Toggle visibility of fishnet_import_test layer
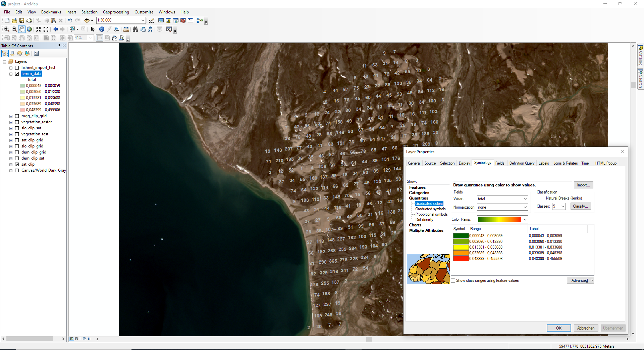 coord(17,68)
